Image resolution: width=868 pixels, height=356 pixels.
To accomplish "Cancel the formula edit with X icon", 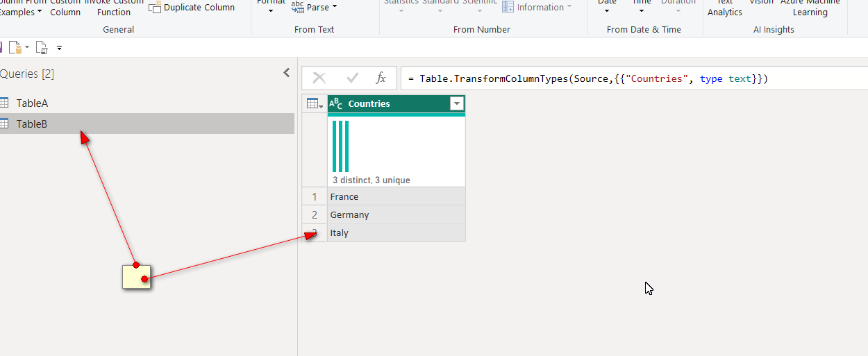I will tap(319, 78).
